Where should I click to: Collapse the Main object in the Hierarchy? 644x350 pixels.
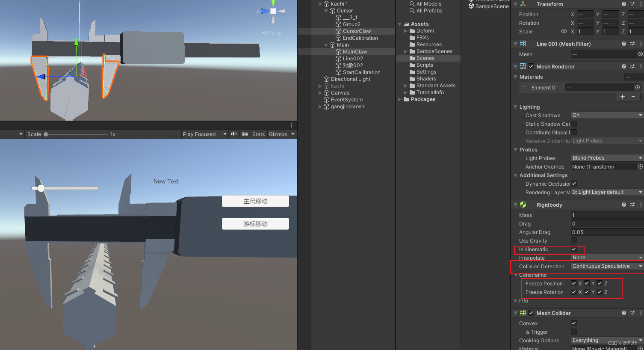pos(326,44)
